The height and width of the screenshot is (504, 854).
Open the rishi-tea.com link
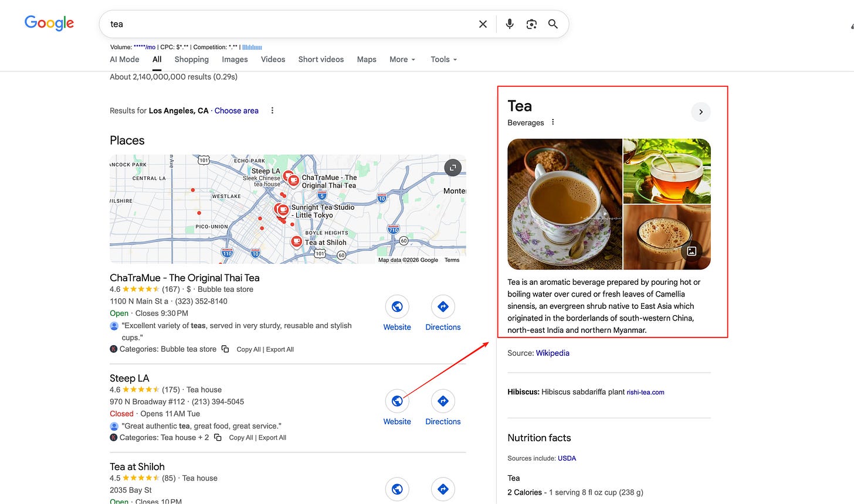coord(645,393)
